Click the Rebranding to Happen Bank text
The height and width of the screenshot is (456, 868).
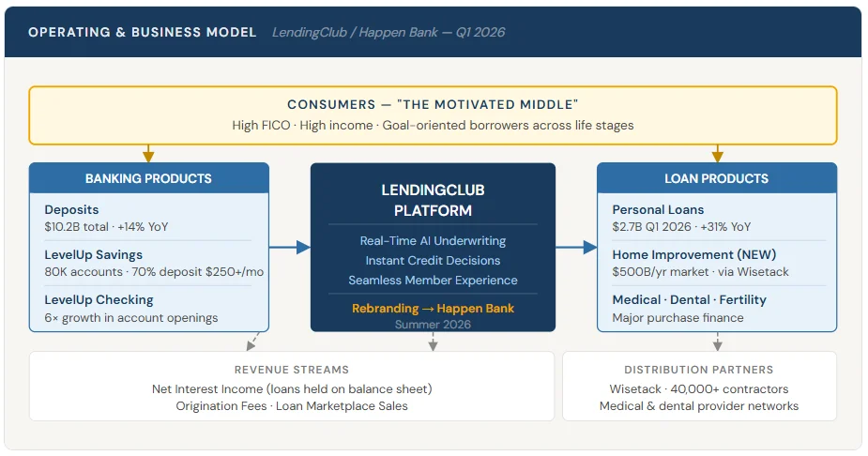pyautogui.click(x=433, y=308)
